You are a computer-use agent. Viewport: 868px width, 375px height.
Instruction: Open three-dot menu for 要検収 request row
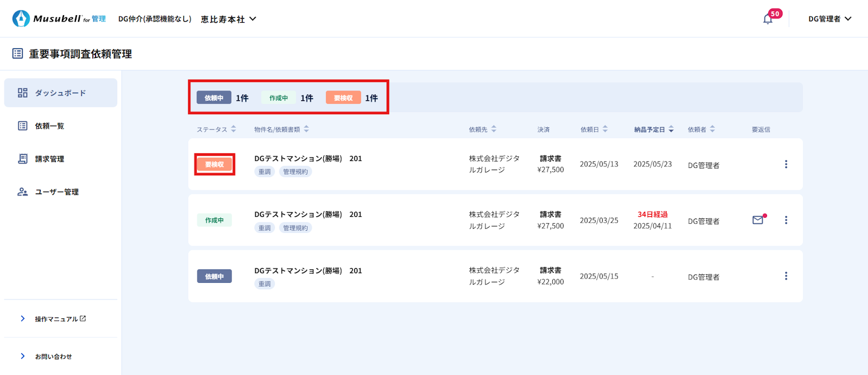point(786,164)
